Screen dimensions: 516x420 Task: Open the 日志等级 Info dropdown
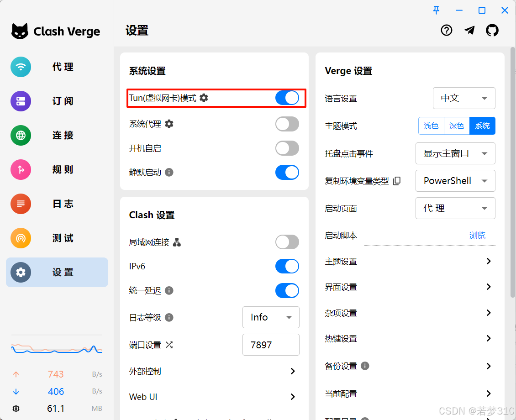click(x=271, y=317)
